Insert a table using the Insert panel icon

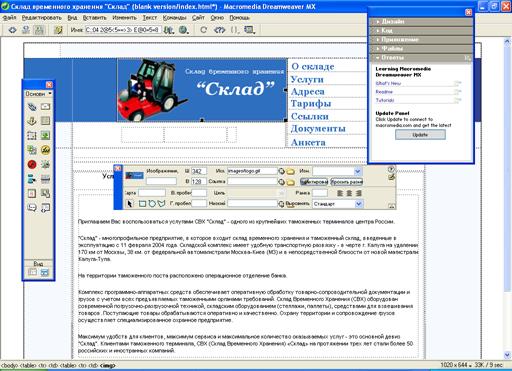(x=46, y=121)
